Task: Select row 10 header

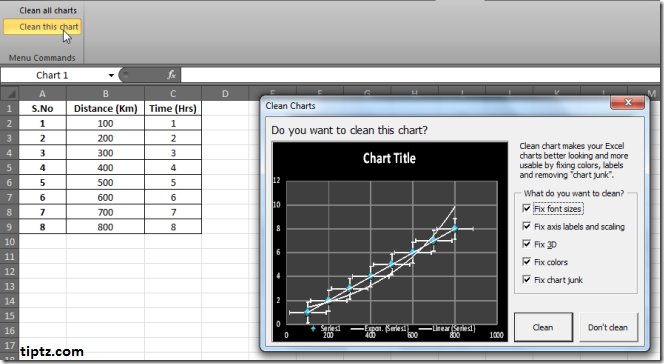Action: 9,242
